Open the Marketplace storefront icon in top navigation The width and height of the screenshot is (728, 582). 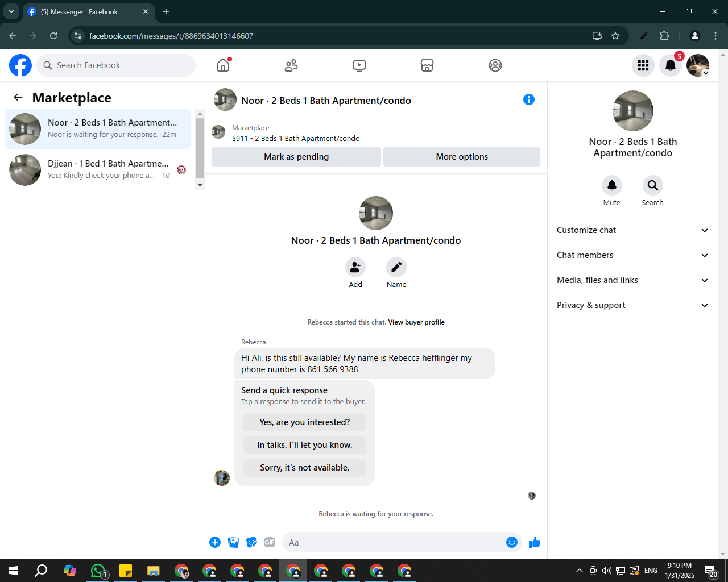[x=427, y=65]
